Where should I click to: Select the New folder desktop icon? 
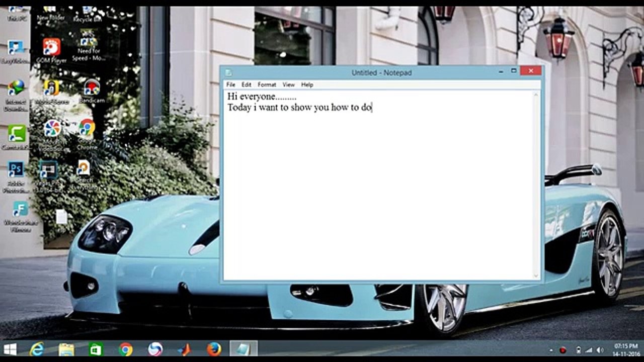point(50,14)
